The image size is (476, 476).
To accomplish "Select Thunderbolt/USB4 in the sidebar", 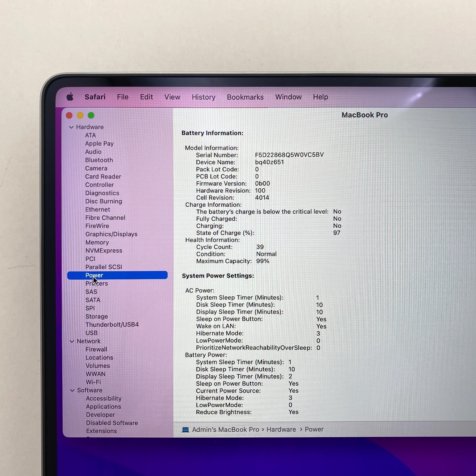I will pyautogui.click(x=112, y=325).
